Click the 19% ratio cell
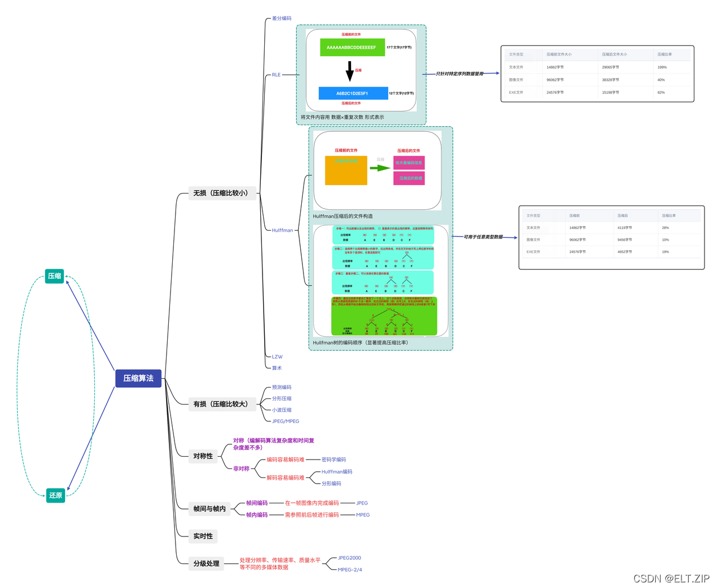This screenshot has width=718, height=588. pos(665,252)
